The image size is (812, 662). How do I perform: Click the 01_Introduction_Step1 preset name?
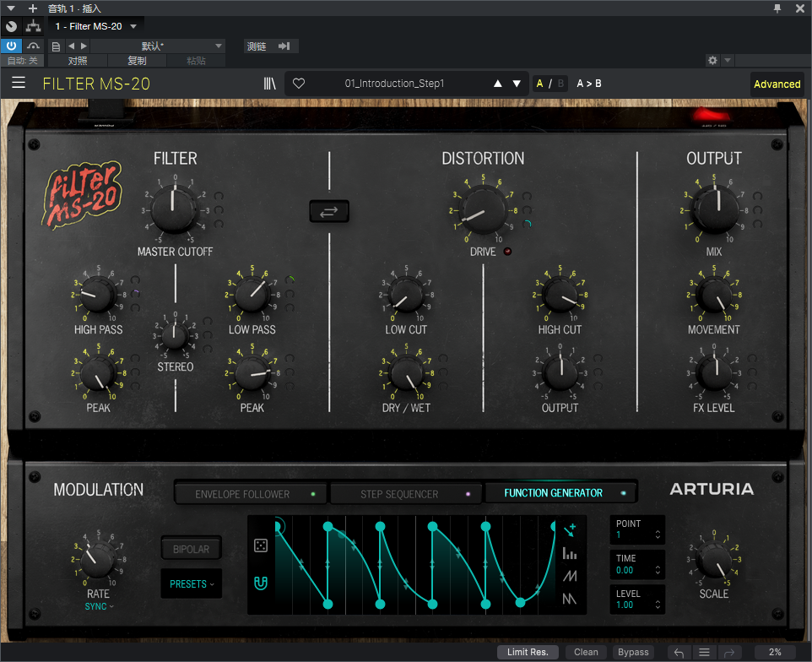click(x=395, y=84)
